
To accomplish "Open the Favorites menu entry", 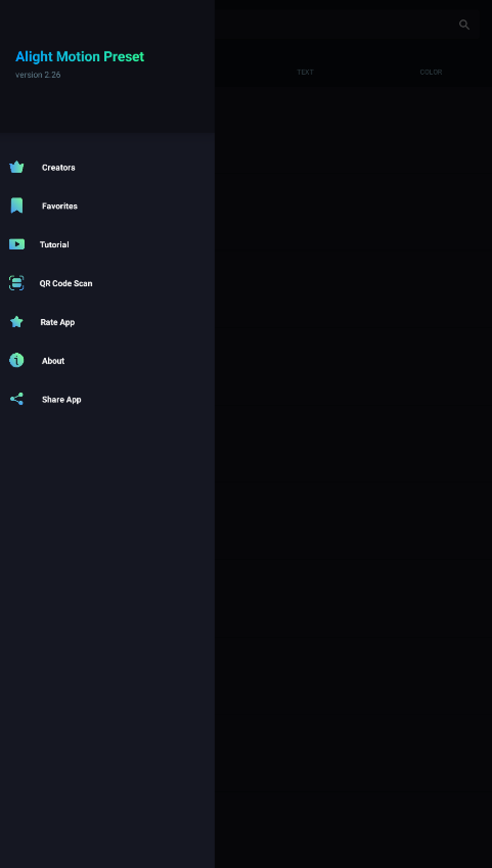I will pyautogui.click(x=107, y=206).
